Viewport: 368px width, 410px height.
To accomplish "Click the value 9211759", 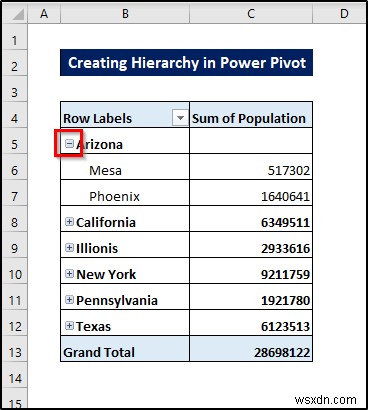I will pyautogui.click(x=285, y=275).
